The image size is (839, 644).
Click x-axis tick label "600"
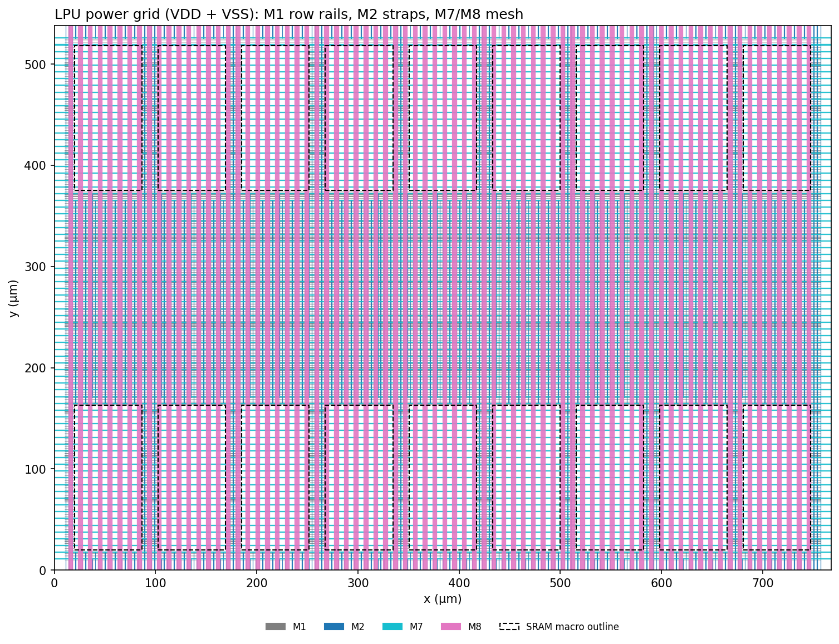click(661, 583)
